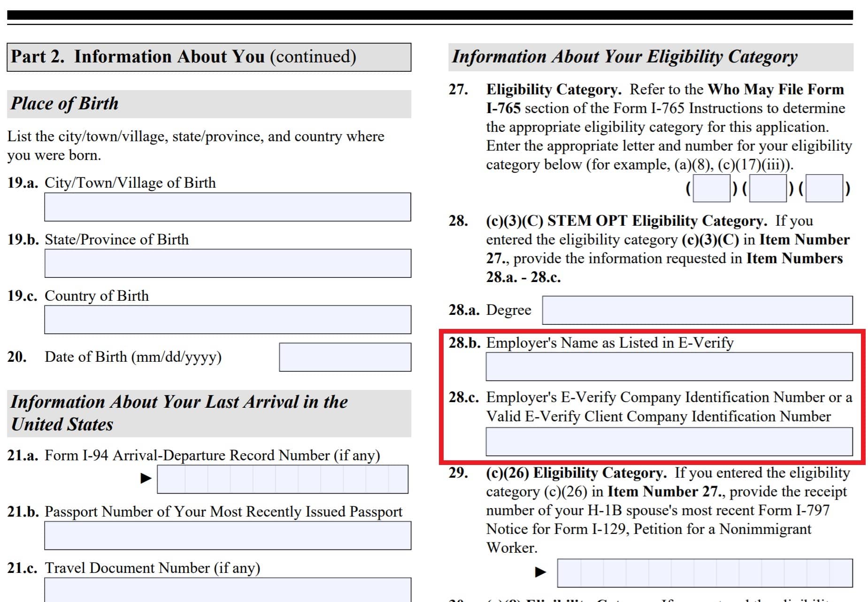The height and width of the screenshot is (602, 868).
Task: Click the first eligibility category box
Action: [712, 188]
